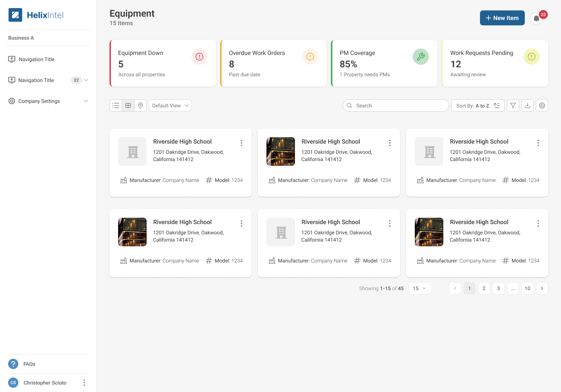Click the search magnifier icon
Screen dimensions: 561x392
point(350,106)
